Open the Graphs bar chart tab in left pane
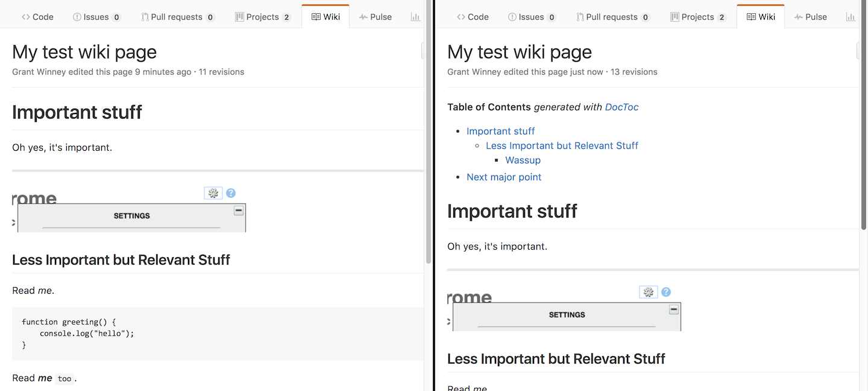The width and height of the screenshot is (868, 391). (x=415, y=17)
